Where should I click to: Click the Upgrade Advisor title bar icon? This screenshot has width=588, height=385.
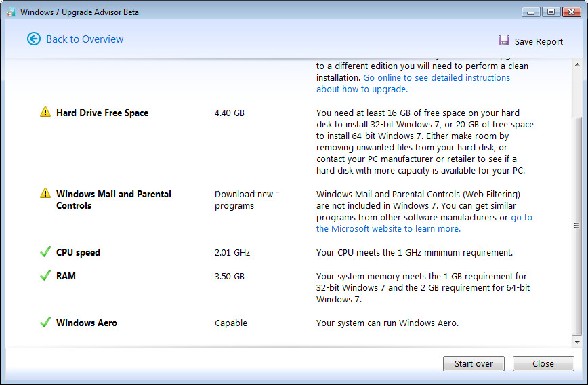click(x=11, y=12)
